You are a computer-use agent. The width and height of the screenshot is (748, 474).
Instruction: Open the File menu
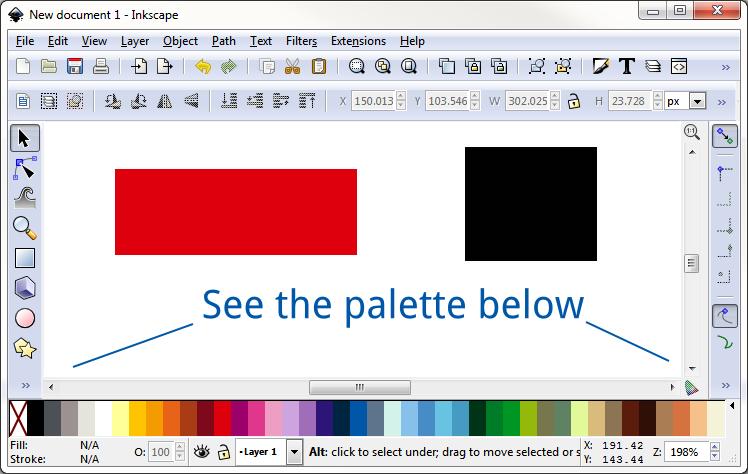[25, 41]
